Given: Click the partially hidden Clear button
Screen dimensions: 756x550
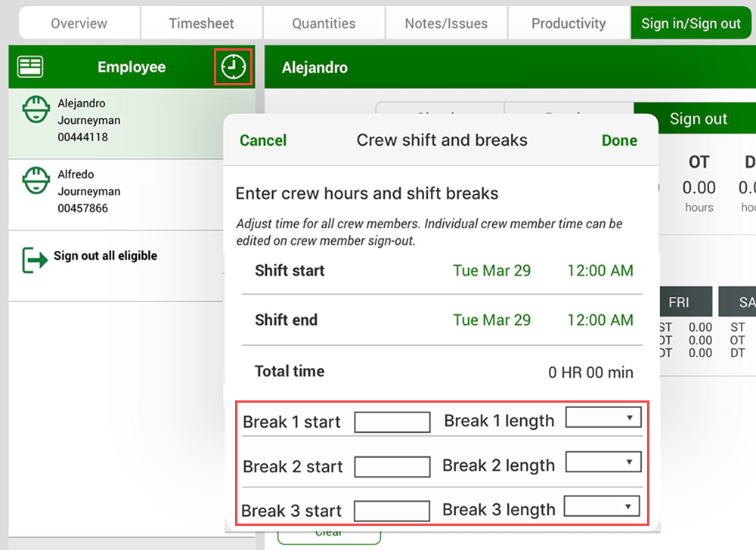Looking at the screenshot, I should coord(329,536).
